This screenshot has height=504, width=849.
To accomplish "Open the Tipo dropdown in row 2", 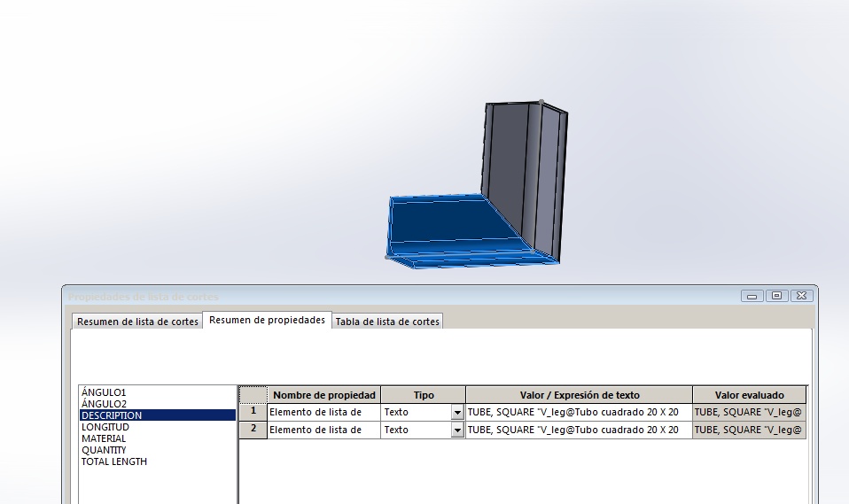I will coord(457,430).
